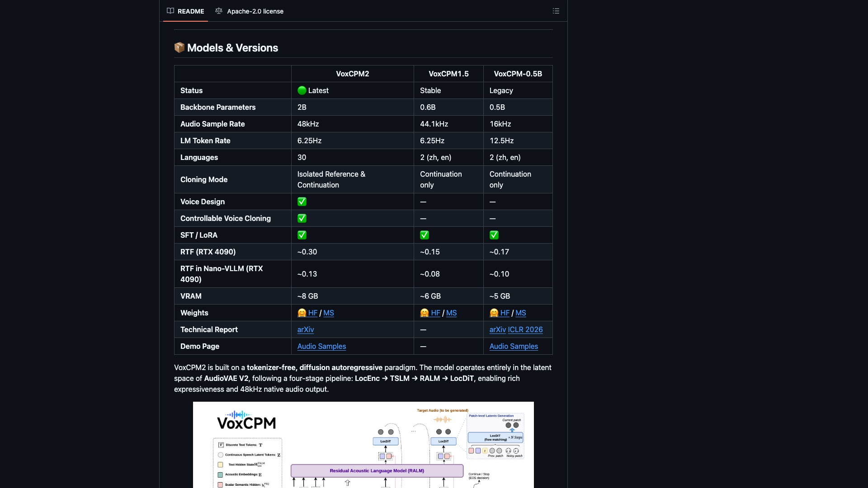Click the 30 languages cell
The width and height of the screenshot is (868, 488).
click(353, 157)
